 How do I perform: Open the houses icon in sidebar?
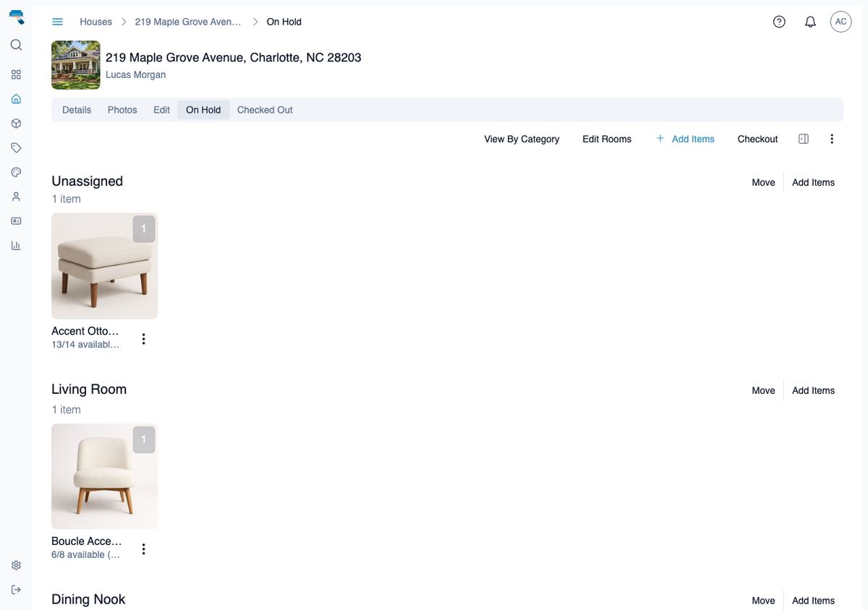point(16,99)
